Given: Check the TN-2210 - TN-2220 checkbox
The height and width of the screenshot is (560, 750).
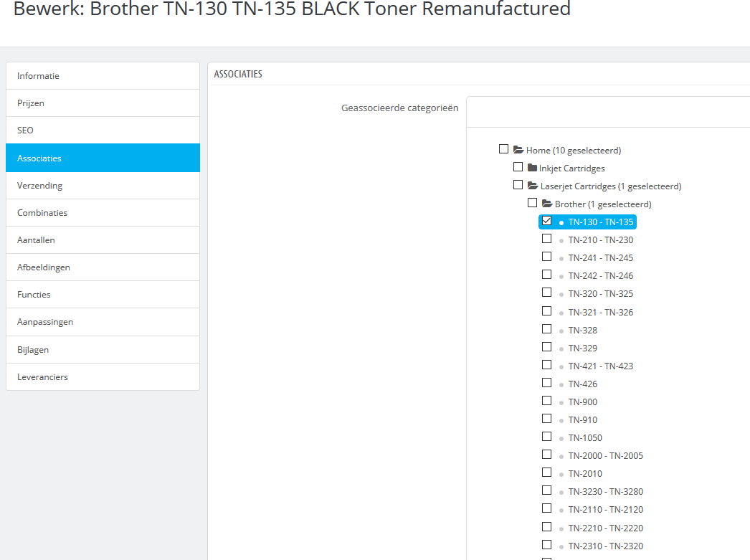Looking at the screenshot, I should click(546, 526).
